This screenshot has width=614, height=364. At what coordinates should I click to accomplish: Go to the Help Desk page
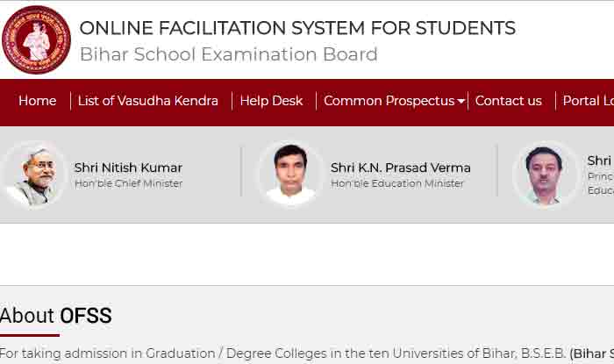(271, 101)
